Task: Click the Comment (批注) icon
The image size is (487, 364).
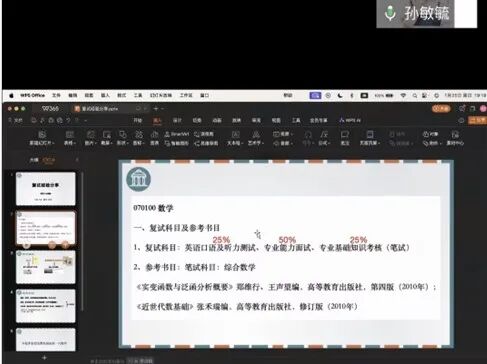Action: point(345,135)
